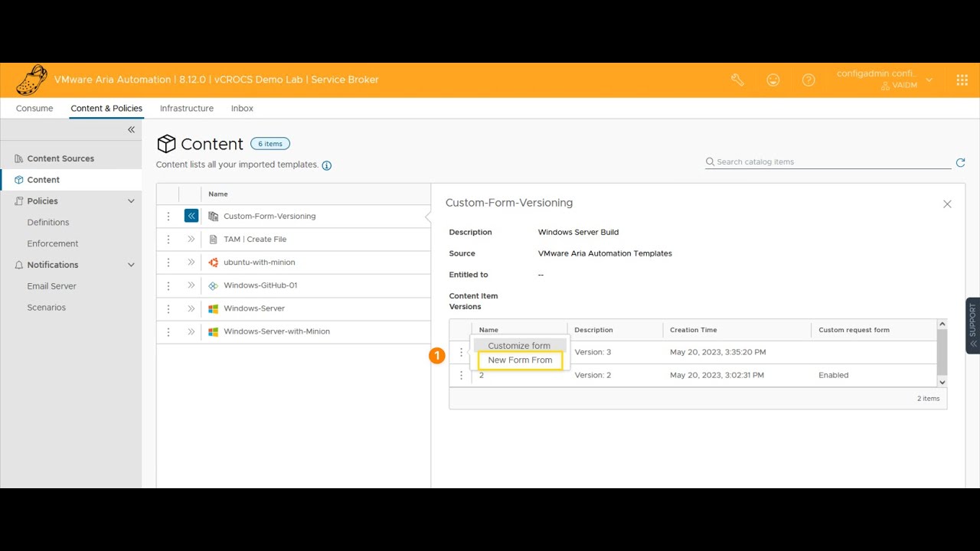The width and height of the screenshot is (980, 551).
Task: Sort content list by Name column
Action: pyautogui.click(x=218, y=194)
